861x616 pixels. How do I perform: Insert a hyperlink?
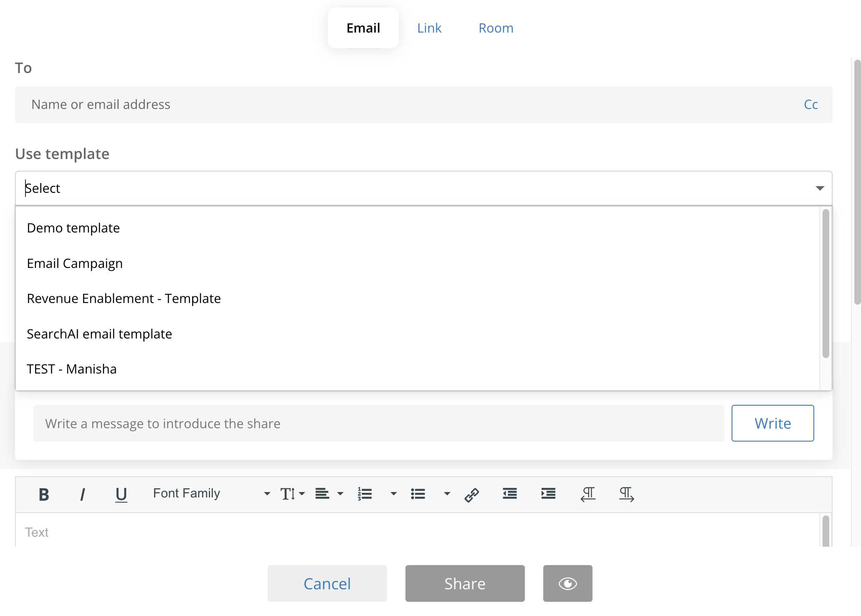coord(472,495)
